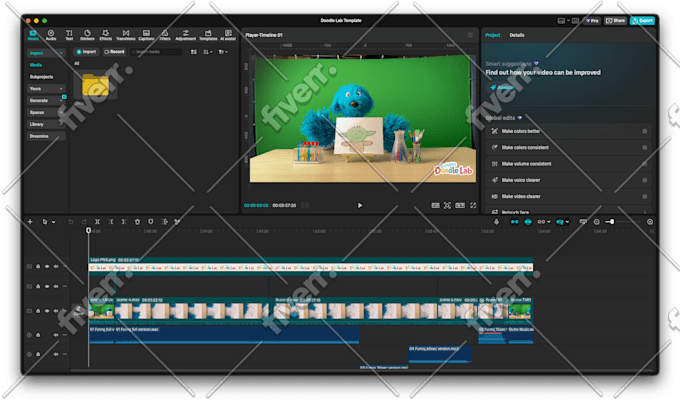The height and width of the screenshot is (403, 680).
Task: Switch to the Audio tab
Action: (51, 35)
